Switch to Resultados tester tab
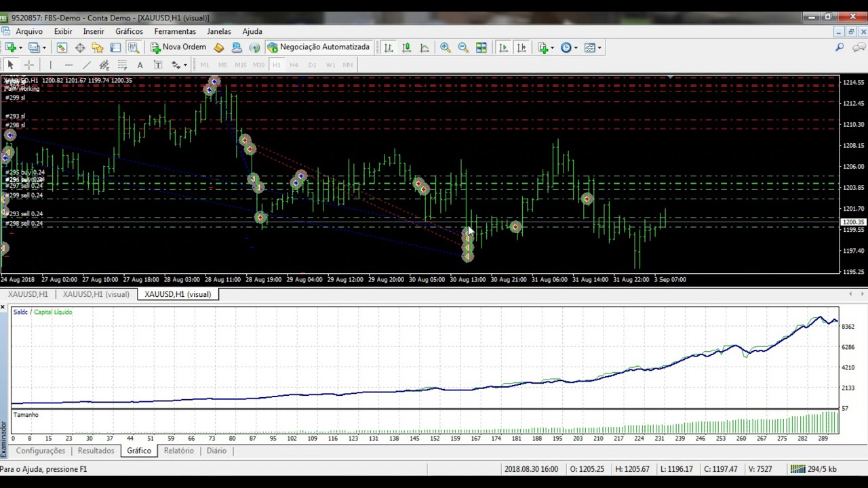The image size is (868, 488). click(x=96, y=451)
